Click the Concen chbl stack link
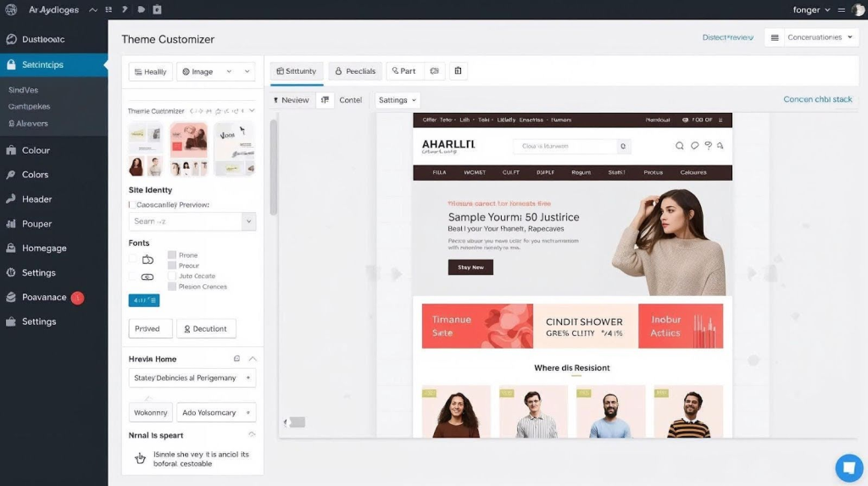Image resolution: width=868 pixels, height=486 pixels. 817,99
